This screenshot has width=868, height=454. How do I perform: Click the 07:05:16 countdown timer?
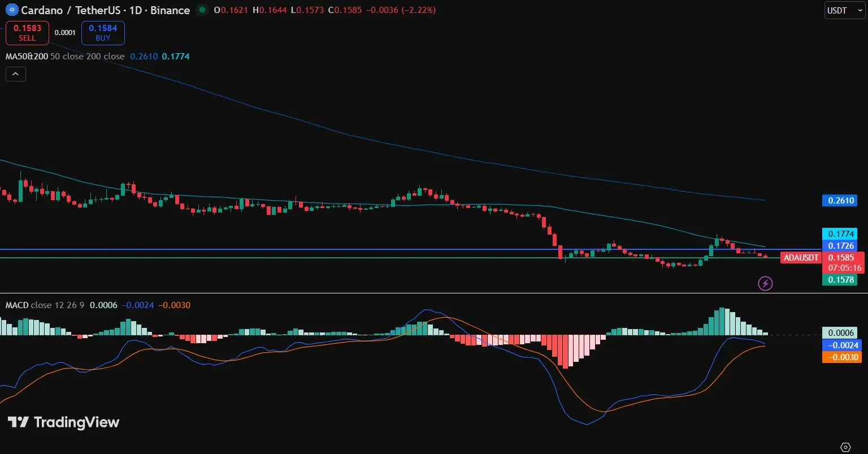[x=844, y=267]
